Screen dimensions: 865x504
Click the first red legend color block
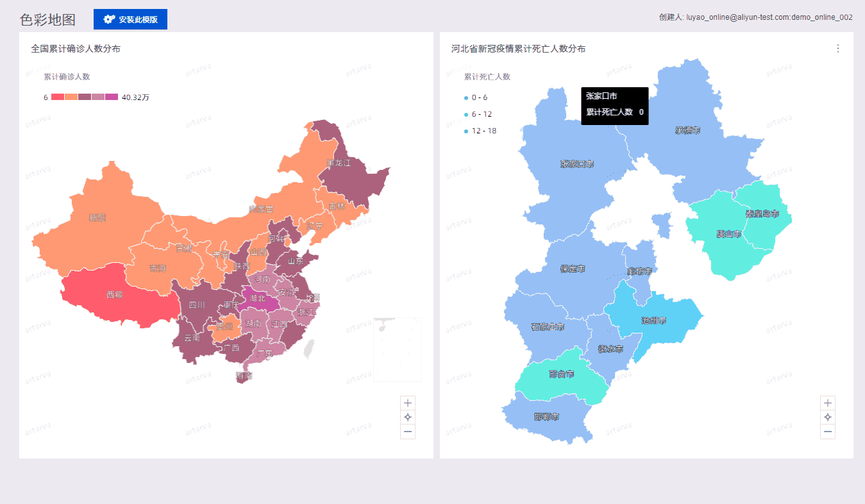coord(58,97)
